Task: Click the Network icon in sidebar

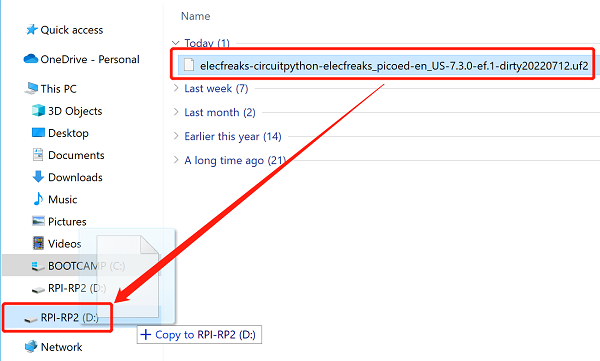Action: [x=31, y=346]
